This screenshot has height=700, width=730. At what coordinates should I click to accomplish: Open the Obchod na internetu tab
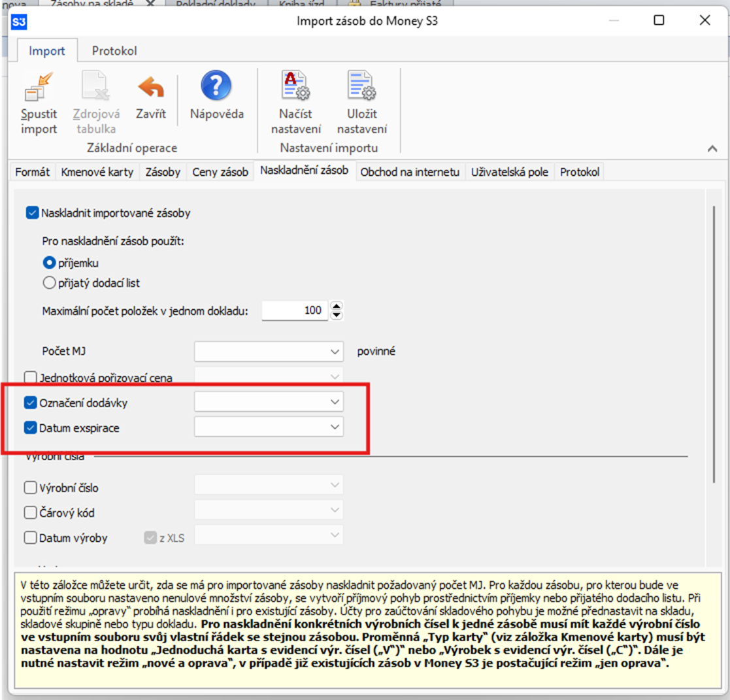coord(410,172)
